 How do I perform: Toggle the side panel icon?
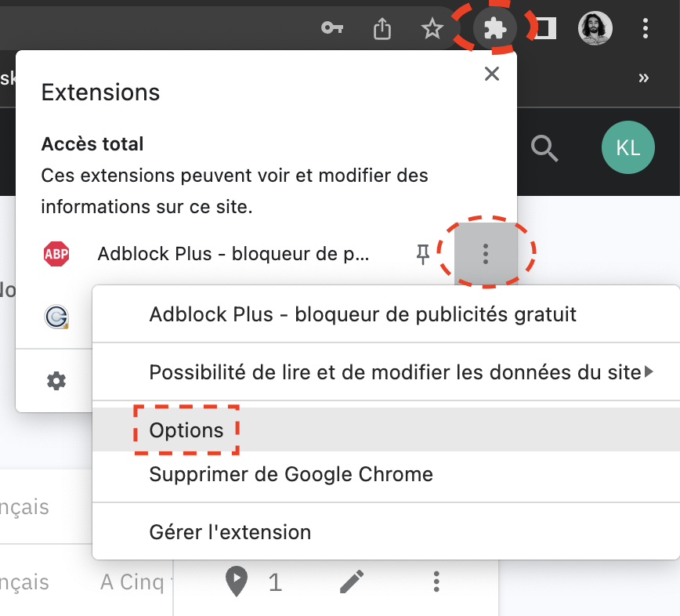point(546,29)
